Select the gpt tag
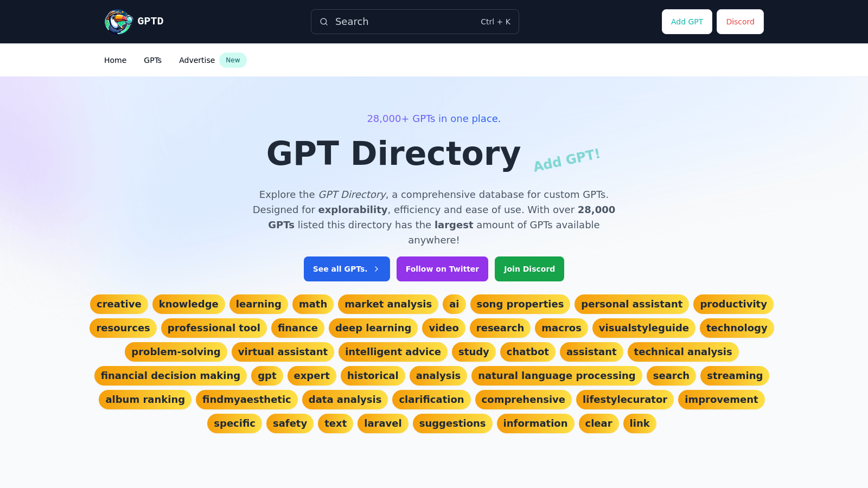This screenshot has height=488, width=868. pos(267,376)
